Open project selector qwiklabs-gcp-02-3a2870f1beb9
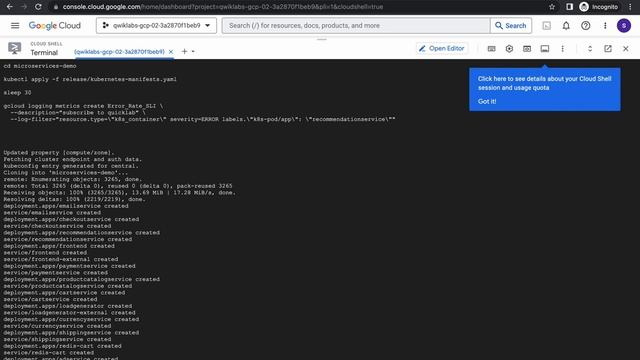This screenshot has height=360, width=640. point(156,25)
